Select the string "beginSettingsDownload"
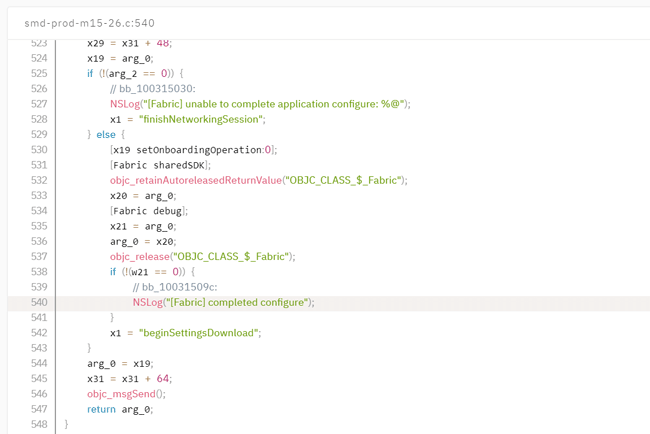 (199, 333)
